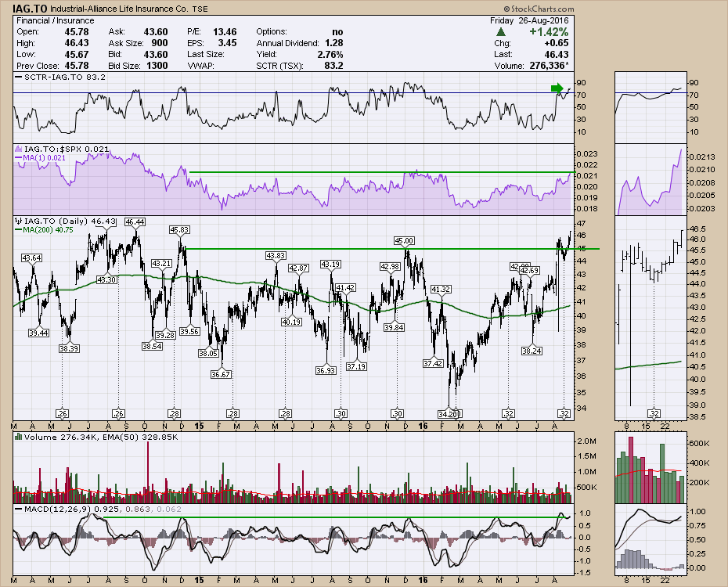Click the 43.83 peak price label
Viewport: 728px width, 587px height.
pos(276,255)
